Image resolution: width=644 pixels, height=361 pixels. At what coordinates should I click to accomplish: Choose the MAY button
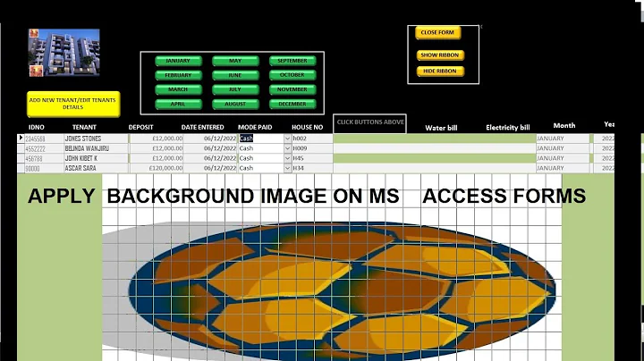(x=235, y=61)
